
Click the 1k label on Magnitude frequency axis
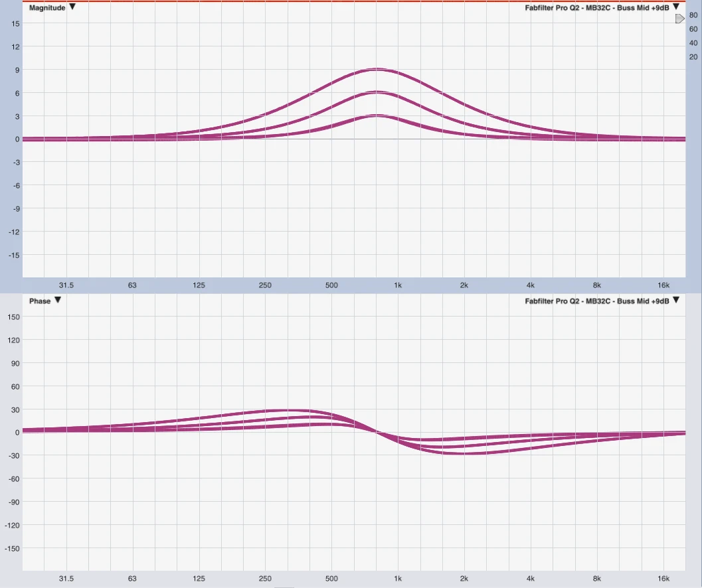point(398,285)
